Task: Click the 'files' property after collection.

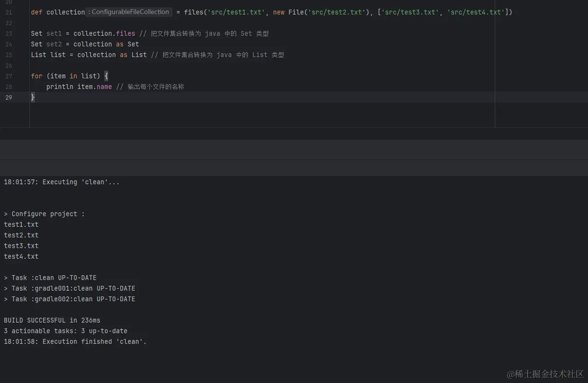Action: [x=126, y=33]
